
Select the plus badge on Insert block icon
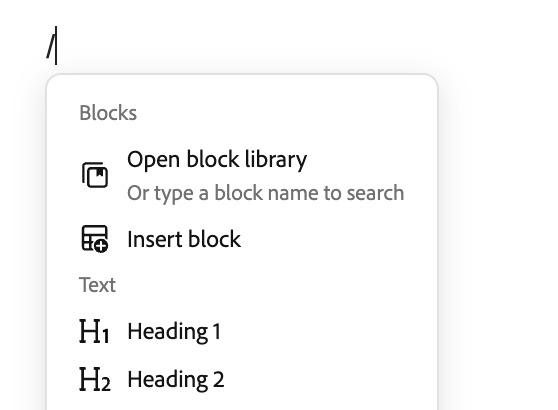pyautogui.click(x=101, y=246)
